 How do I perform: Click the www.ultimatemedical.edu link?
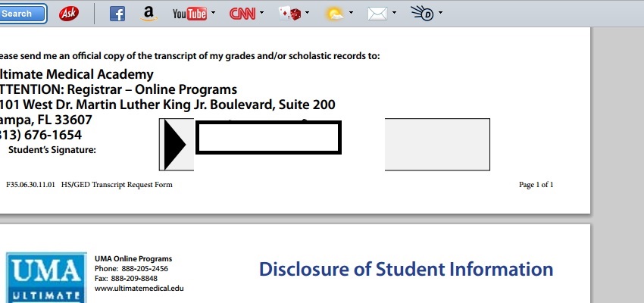[x=139, y=288]
